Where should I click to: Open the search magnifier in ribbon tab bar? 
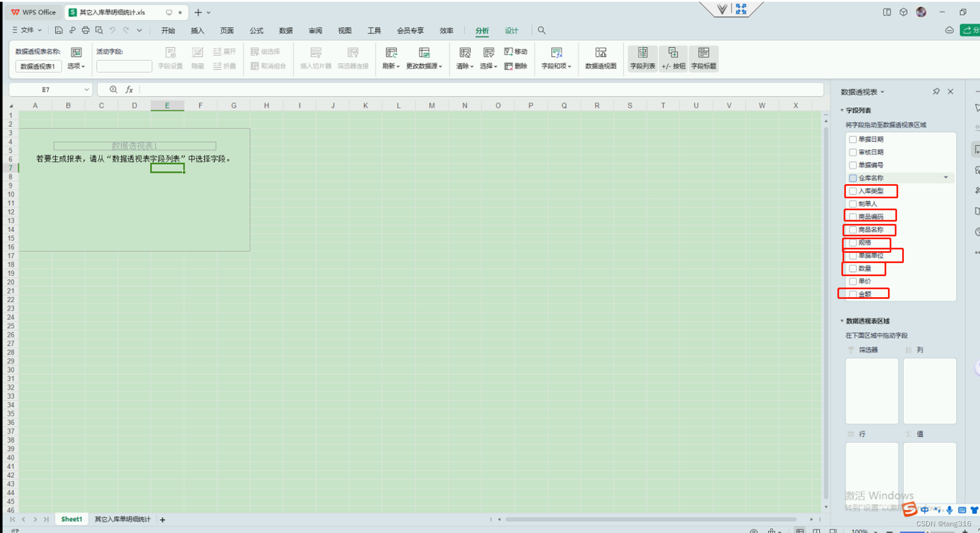pyautogui.click(x=541, y=30)
